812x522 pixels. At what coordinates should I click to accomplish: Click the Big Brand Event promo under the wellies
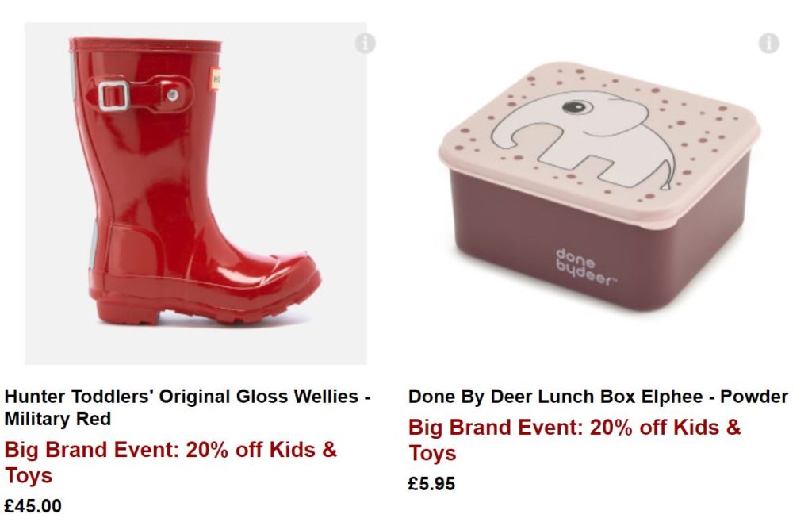[x=171, y=462]
